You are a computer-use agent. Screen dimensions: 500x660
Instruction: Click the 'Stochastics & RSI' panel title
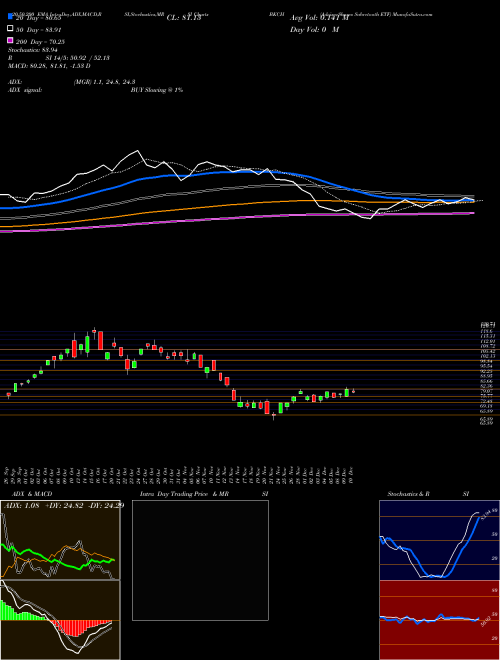coord(428,494)
